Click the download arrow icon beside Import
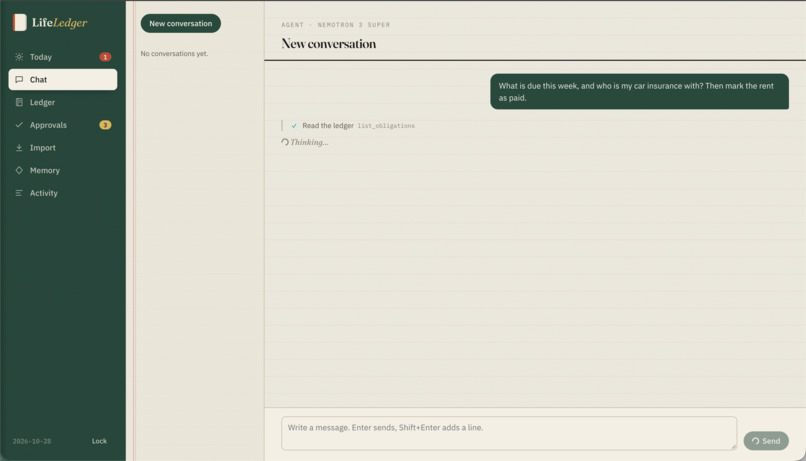 pos(19,147)
